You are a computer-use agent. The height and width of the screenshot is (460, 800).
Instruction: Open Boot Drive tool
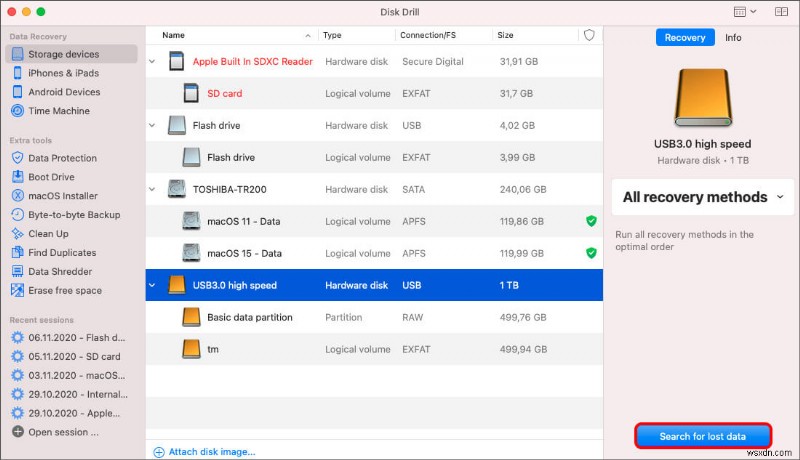[x=51, y=177]
